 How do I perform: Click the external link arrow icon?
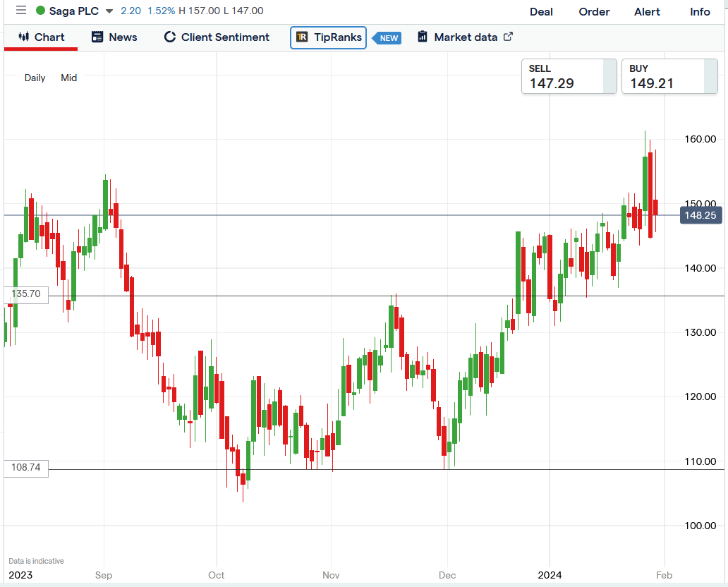[508, 36]
